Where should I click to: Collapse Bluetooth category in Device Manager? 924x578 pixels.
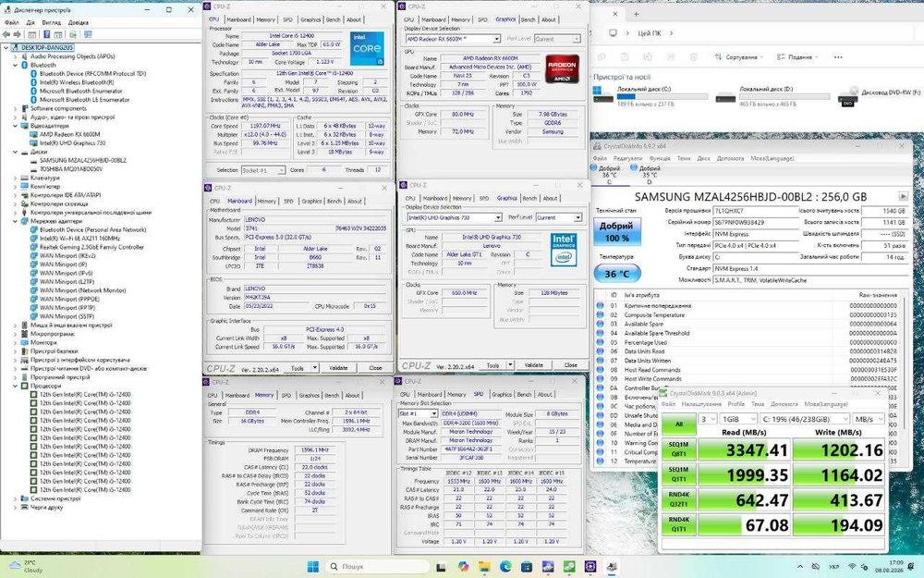pyautogui.click(x=16, y=65)
